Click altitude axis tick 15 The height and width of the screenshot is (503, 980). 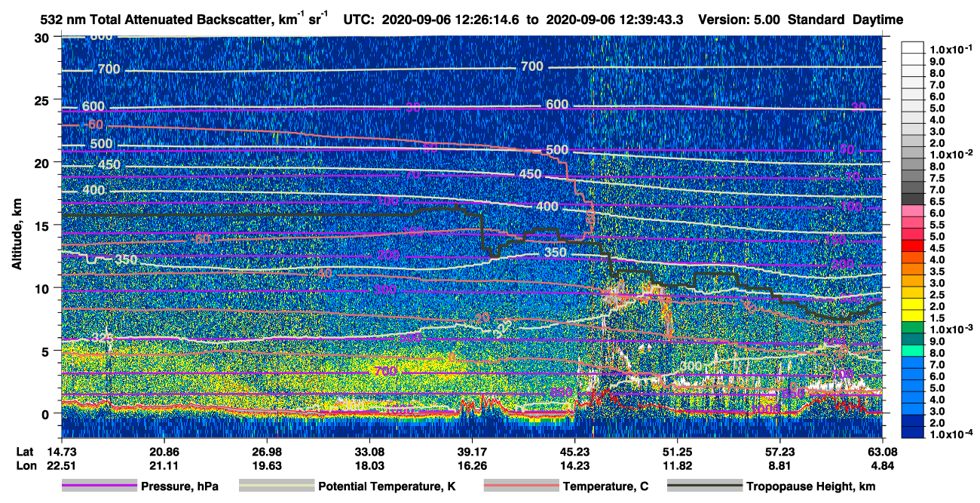click(44, 225)
